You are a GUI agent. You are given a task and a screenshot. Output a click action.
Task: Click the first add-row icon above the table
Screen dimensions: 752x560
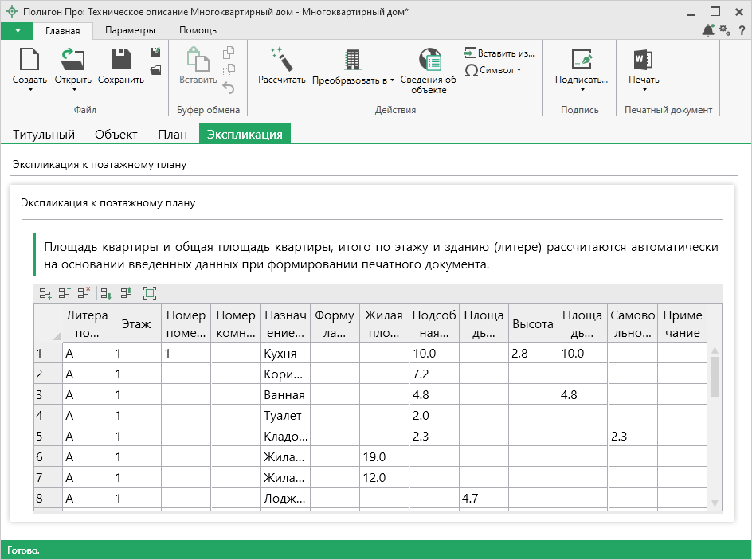pyautogui.click(x=45, y=293)
